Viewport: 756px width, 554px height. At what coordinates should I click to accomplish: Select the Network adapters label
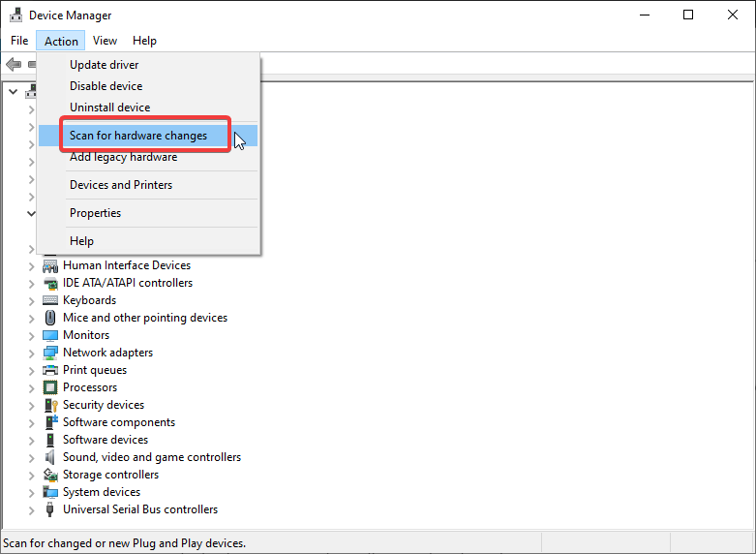(108, 353)
